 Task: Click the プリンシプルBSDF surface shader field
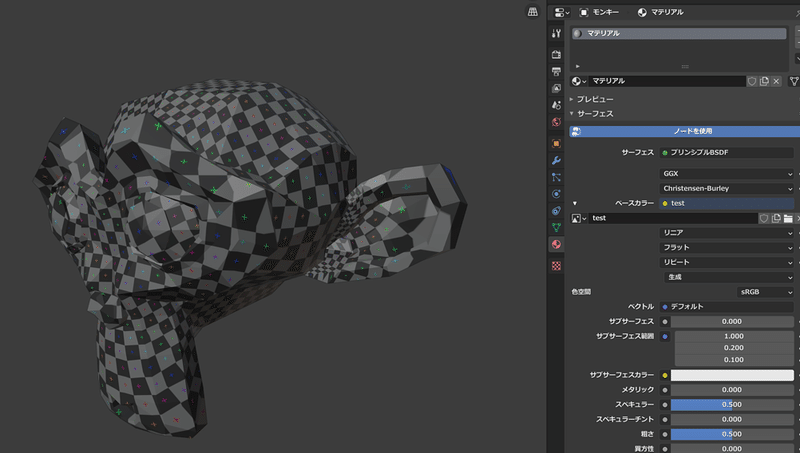point(727,153)
